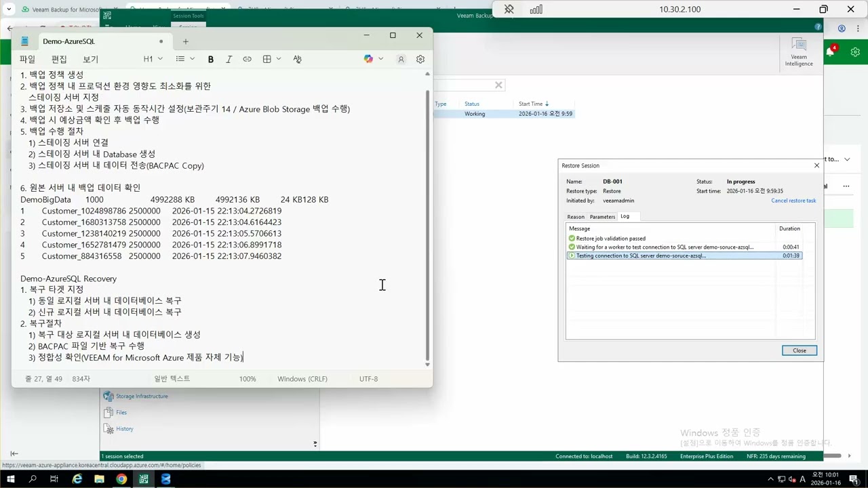Open the 편집 menu in Notepad
Viewport: 868px width, 488px height.
coord(59,60)
